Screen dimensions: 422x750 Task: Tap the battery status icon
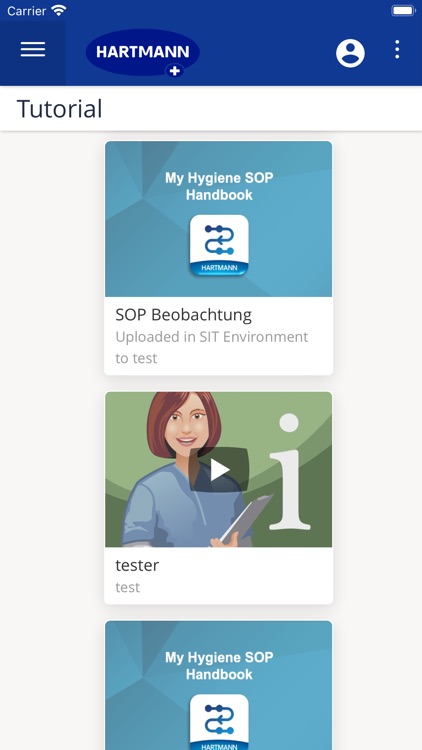(x=403, y=10)
